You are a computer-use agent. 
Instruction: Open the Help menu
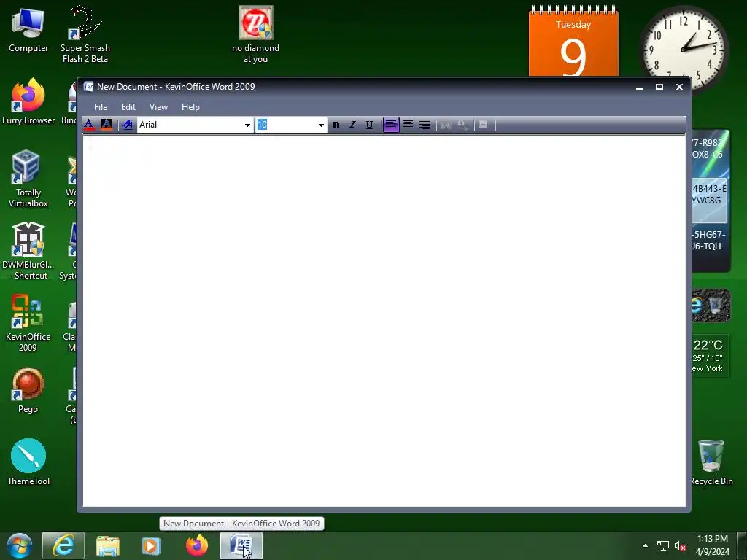(190, 107)
